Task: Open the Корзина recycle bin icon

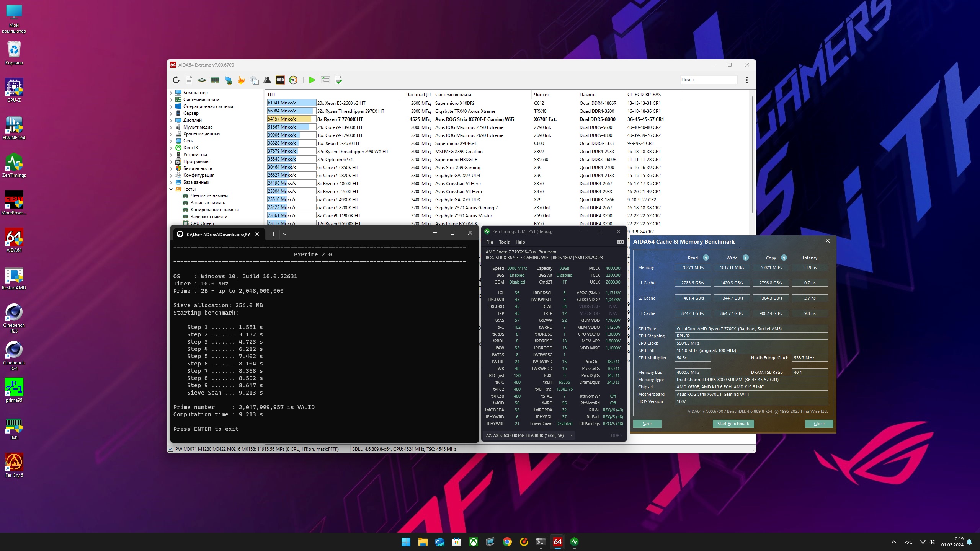Action: coord(14,53)
